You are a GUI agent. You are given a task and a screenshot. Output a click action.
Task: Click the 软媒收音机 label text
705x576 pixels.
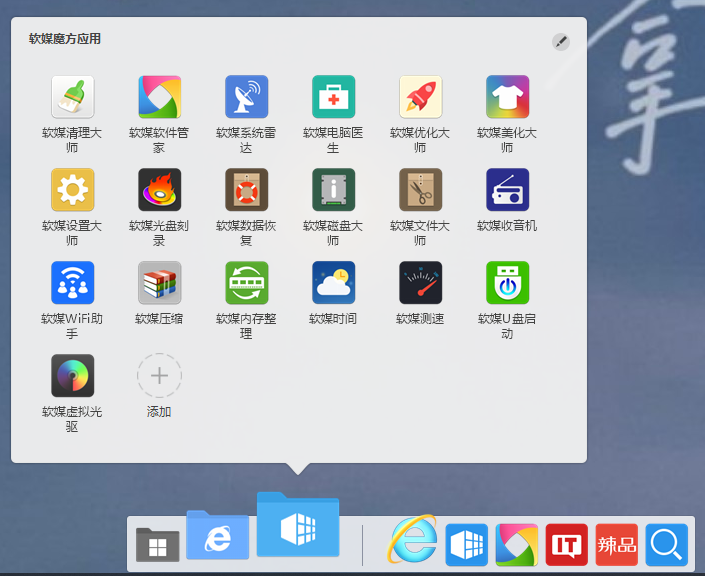click(507, 225)
